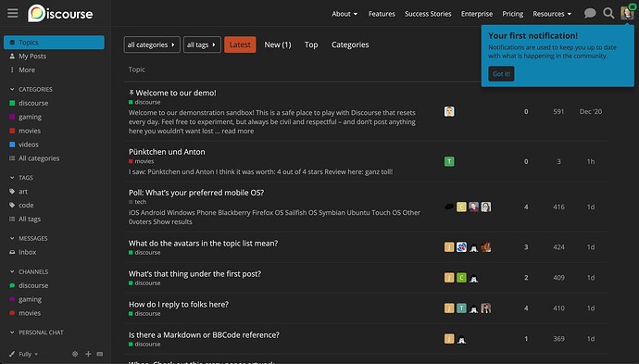Click the art tag icon in sidebar
The width and height of the screenshot is (639, 364).
click(x=12, y=191)
